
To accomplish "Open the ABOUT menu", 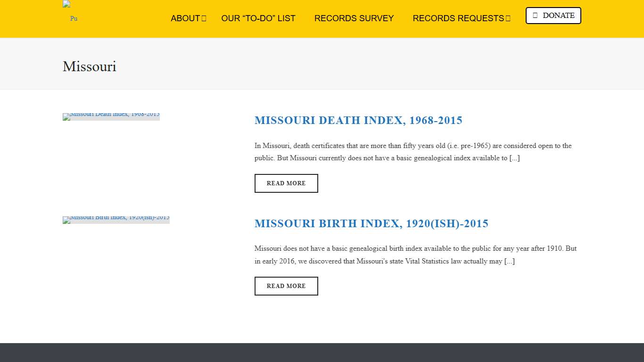I will tap(185, 18).
